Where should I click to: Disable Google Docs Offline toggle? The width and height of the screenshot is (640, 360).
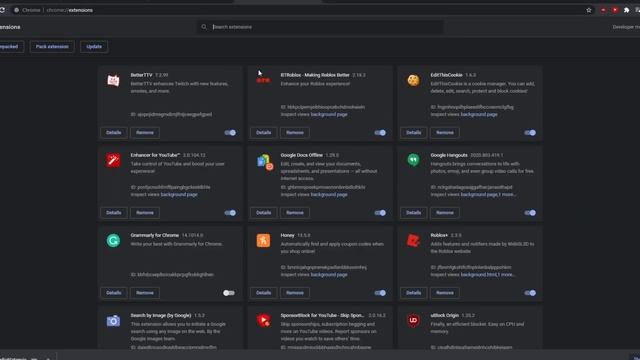point(380,213)
